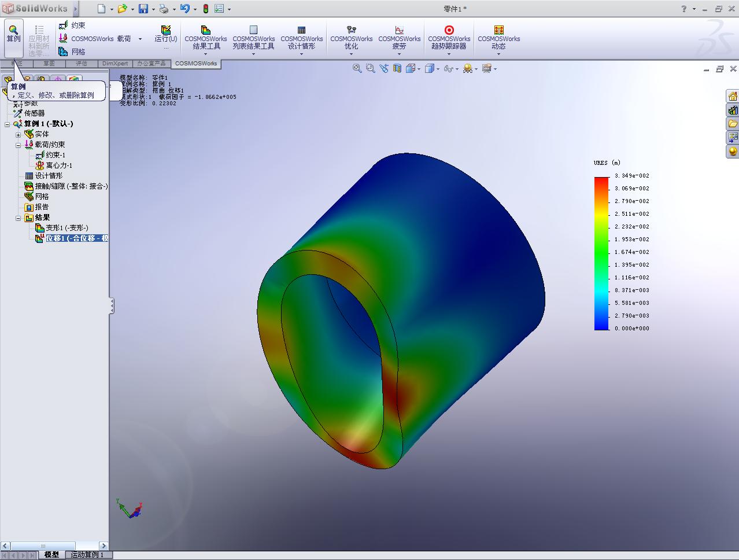Switch to the DimXpert tab
This screenshot has height=560, width=739.
115,64
